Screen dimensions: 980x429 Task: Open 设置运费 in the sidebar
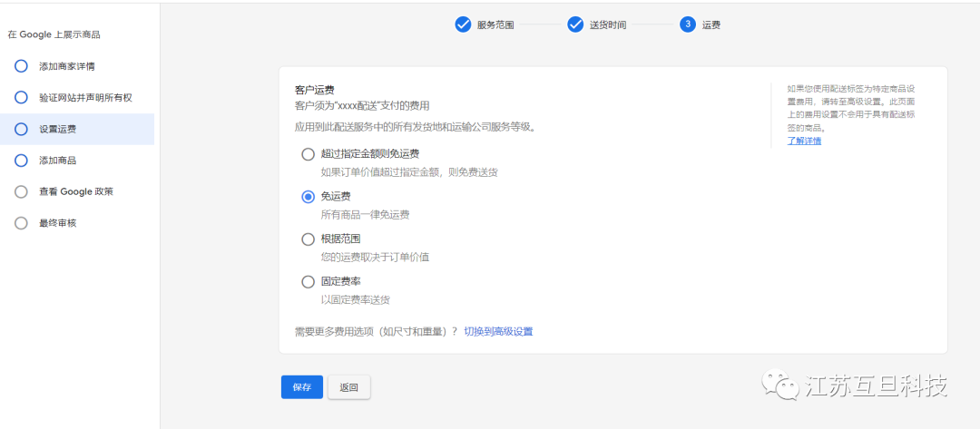point(58,129)
